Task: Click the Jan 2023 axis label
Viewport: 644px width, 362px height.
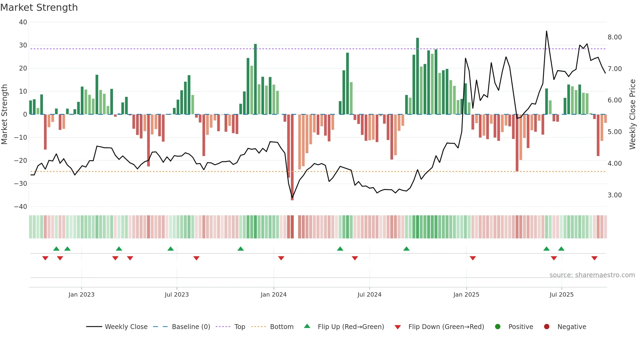Action: (81, 294)
